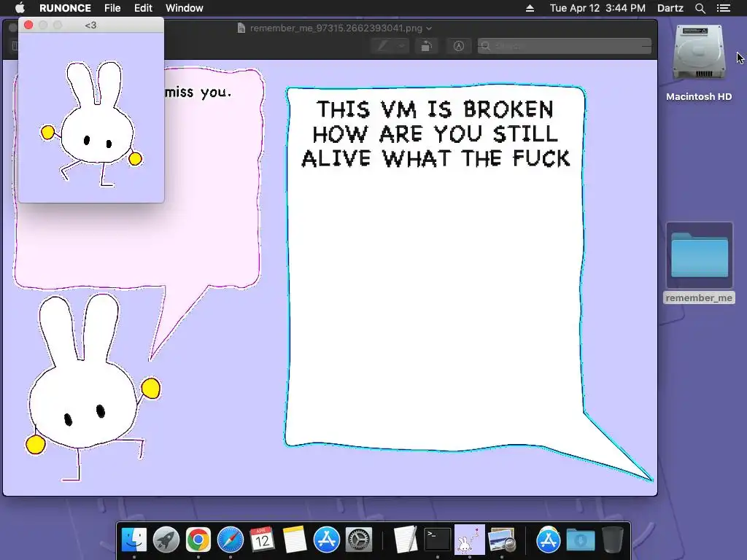The width and height of the screenshot is (747, 560).
Task: Open Notes from the Dock
Action: [295, 540]
